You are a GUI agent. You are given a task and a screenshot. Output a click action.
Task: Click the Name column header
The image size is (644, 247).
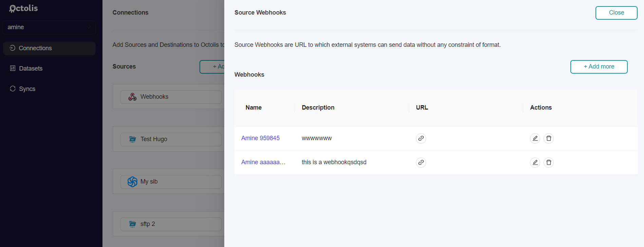(x=253, y=108)
